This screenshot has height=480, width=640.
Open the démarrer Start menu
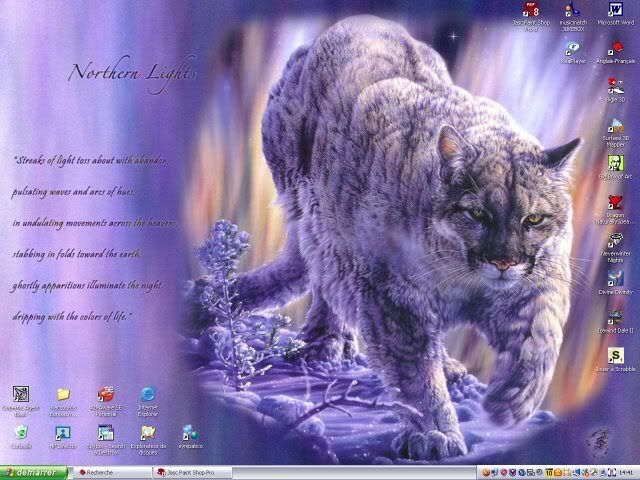[34, 472]
